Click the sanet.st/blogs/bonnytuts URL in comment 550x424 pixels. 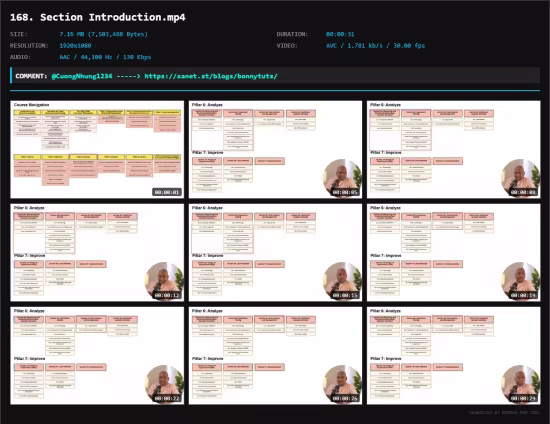211,76
